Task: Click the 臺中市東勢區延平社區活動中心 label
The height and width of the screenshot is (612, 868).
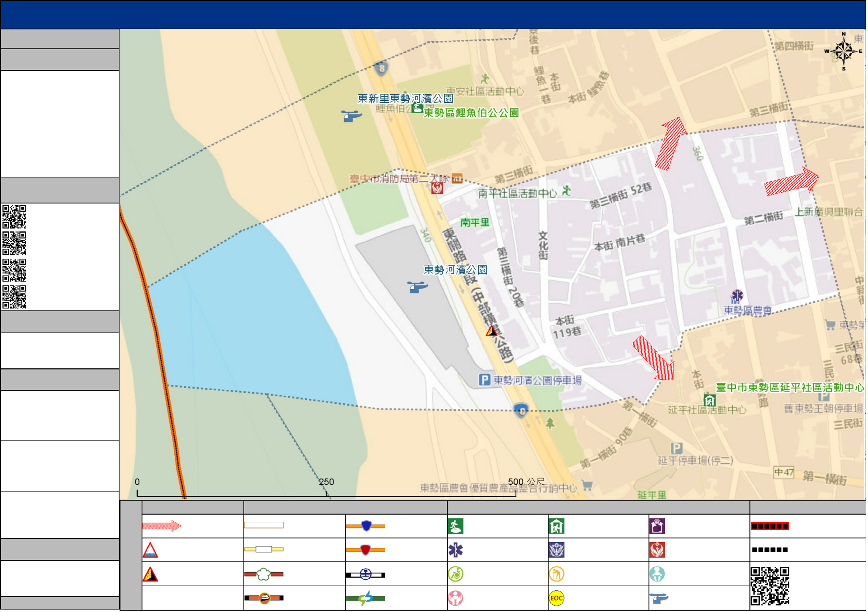Action: [x=790, y=388]
